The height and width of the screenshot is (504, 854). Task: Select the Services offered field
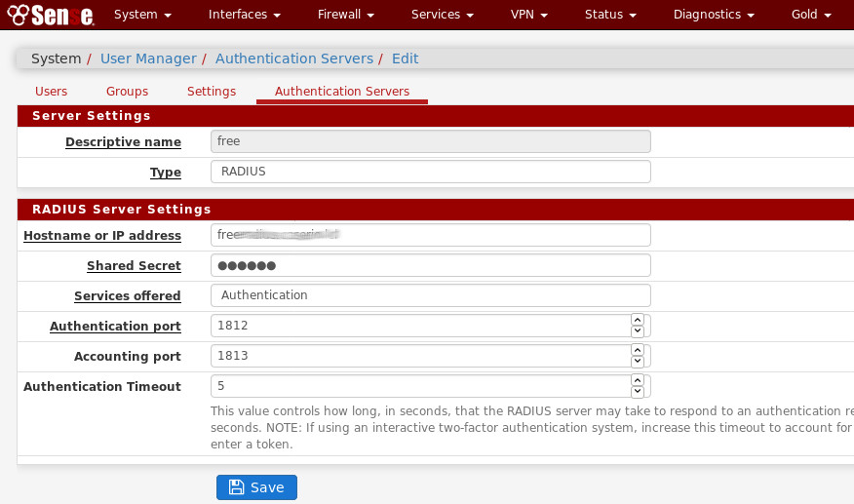coord(430,295)
